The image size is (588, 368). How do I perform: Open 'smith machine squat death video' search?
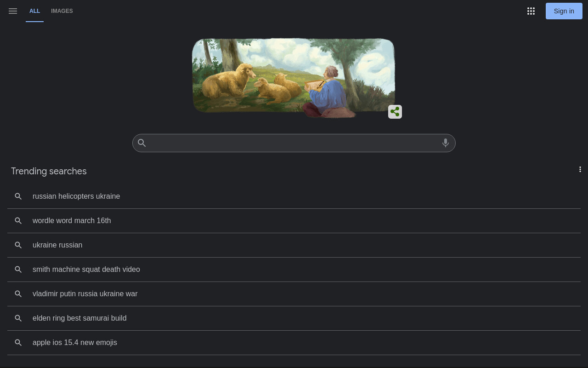tap(294, 270)
